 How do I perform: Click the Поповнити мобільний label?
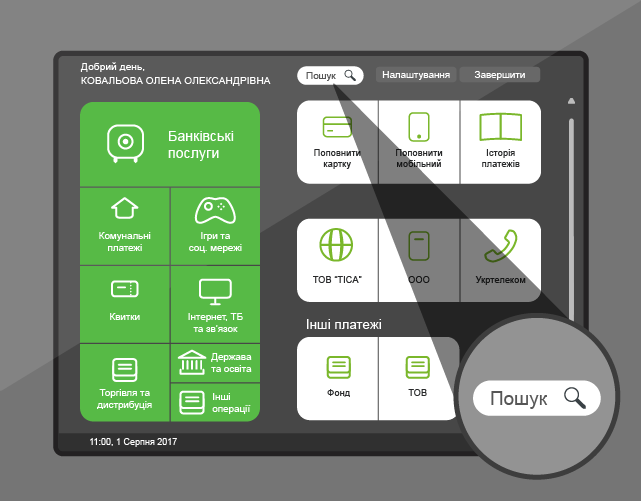(419, 158)
